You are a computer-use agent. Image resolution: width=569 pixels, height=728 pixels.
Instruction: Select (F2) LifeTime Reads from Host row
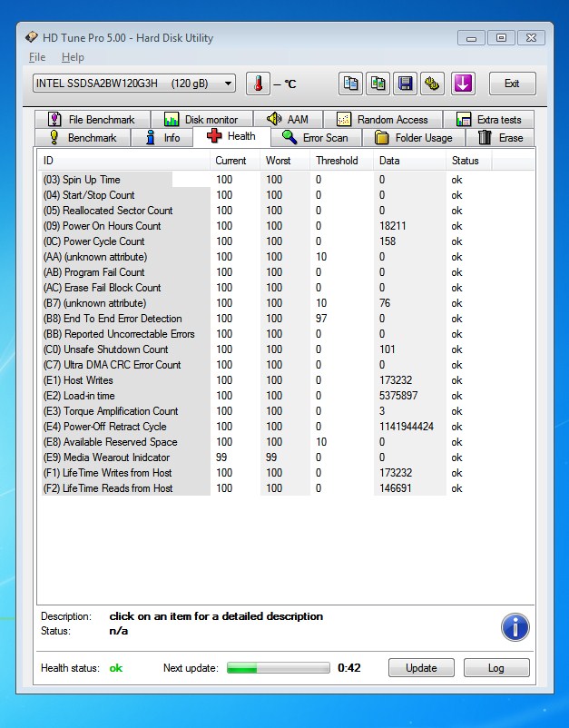tap(286, 488)
